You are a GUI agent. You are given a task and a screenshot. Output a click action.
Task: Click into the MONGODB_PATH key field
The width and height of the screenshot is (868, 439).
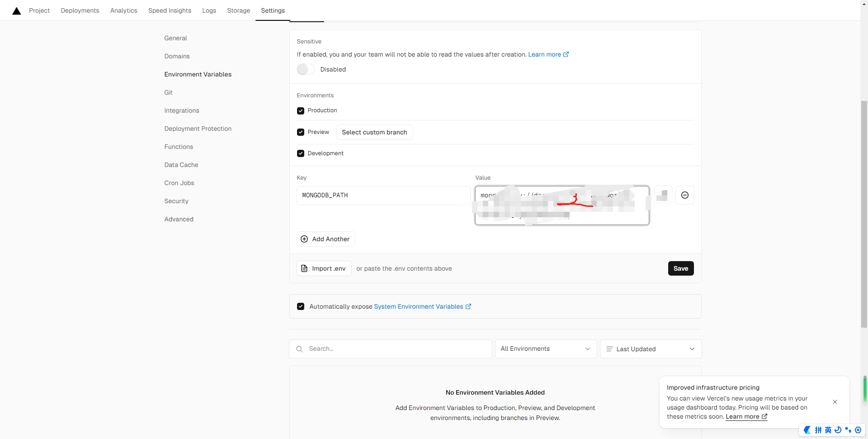tap(383, 196)
